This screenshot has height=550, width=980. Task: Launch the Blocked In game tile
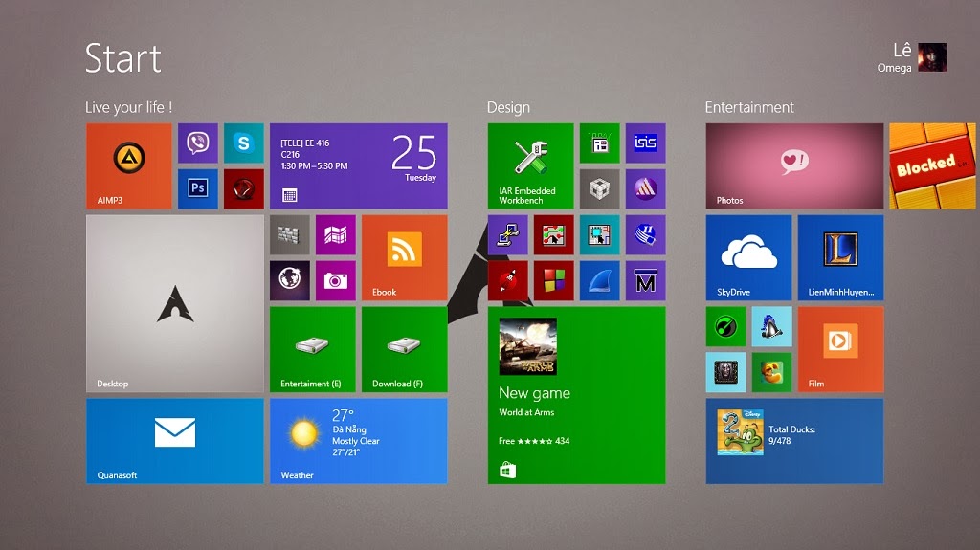[x=932, y=165]
